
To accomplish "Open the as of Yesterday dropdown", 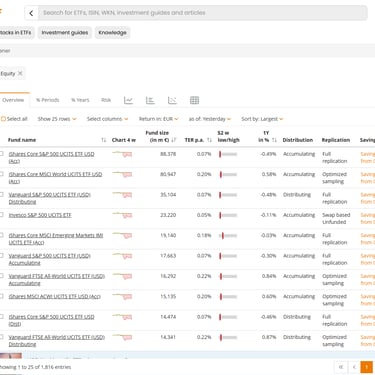I will 210,119.
